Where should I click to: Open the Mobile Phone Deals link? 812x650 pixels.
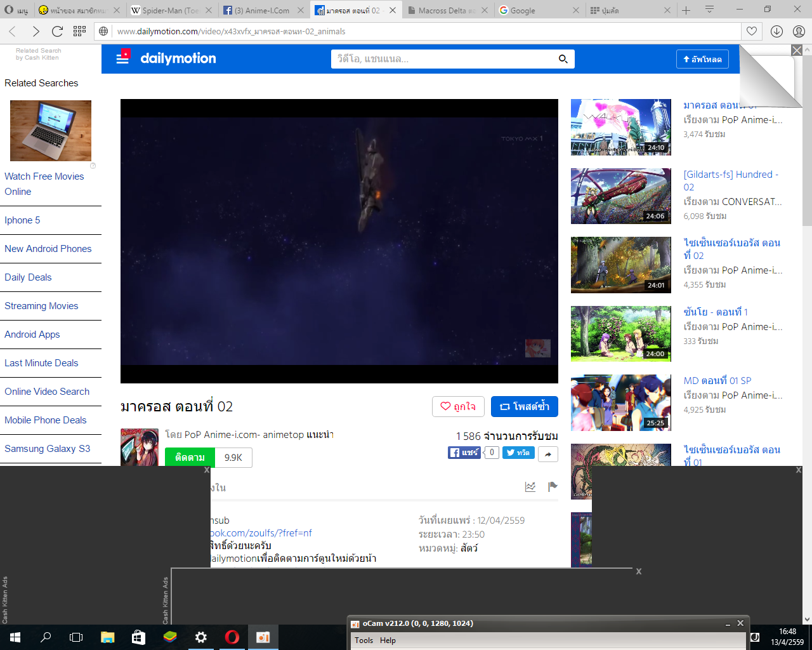pyautogui.click(x=46, y=420)
